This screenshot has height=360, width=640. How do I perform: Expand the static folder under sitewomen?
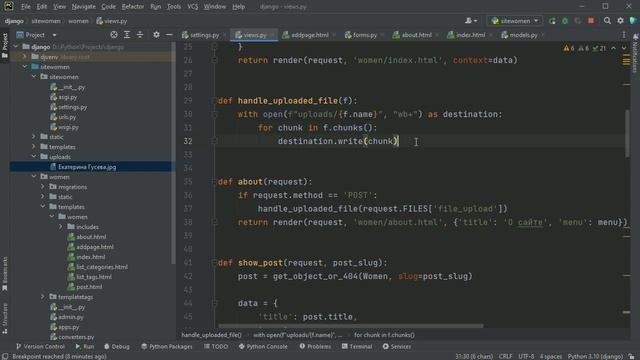(x=34, y=137)
